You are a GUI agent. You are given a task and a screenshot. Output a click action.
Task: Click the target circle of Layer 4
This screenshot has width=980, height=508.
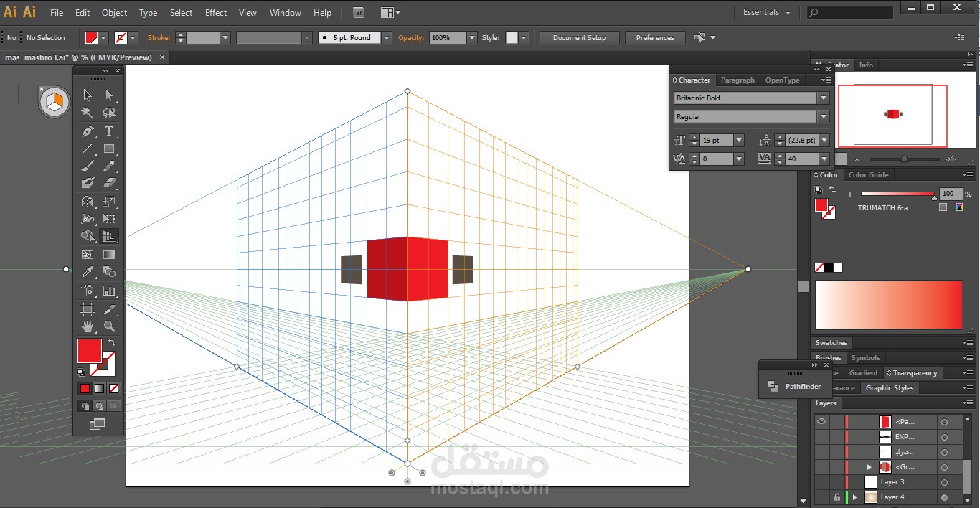coord(944,497)
